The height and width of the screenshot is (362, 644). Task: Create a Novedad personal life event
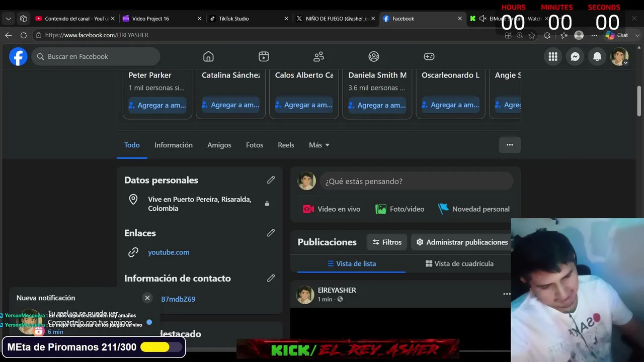[473, 209]
